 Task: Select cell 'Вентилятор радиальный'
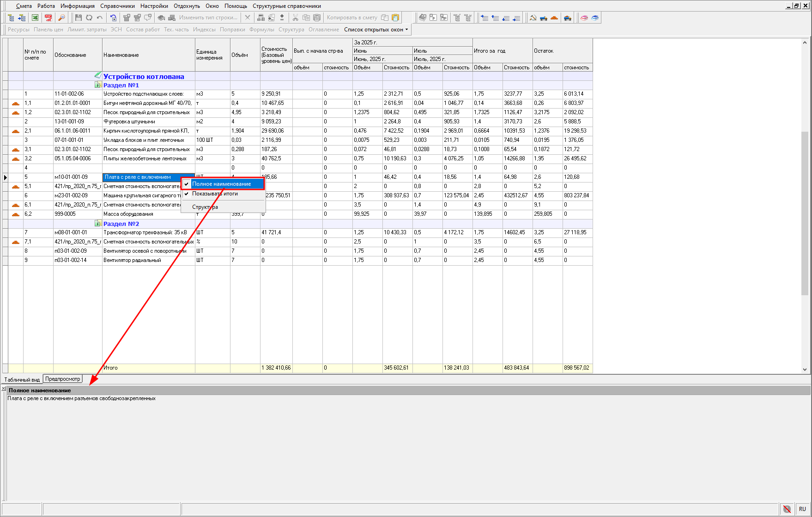(x=148, y=260)
